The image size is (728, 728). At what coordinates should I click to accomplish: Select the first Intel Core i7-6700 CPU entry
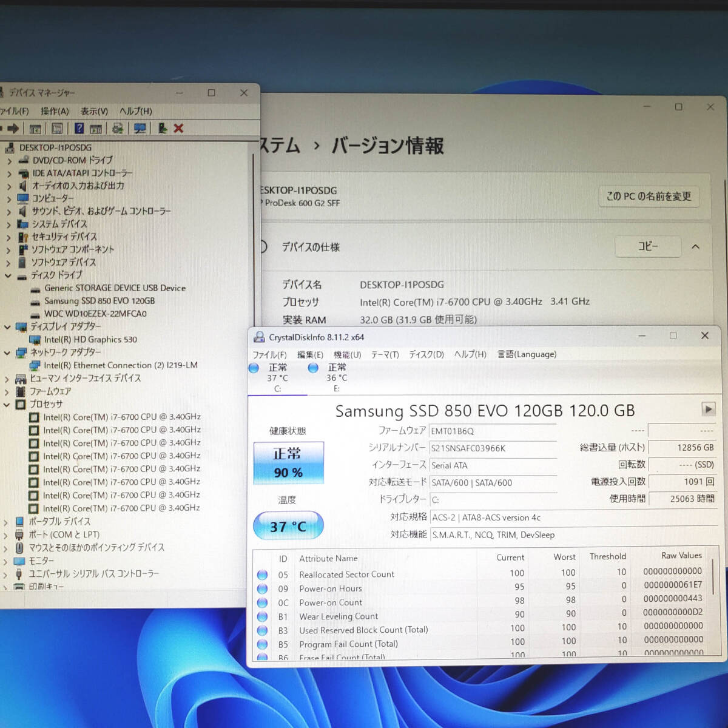122,417
